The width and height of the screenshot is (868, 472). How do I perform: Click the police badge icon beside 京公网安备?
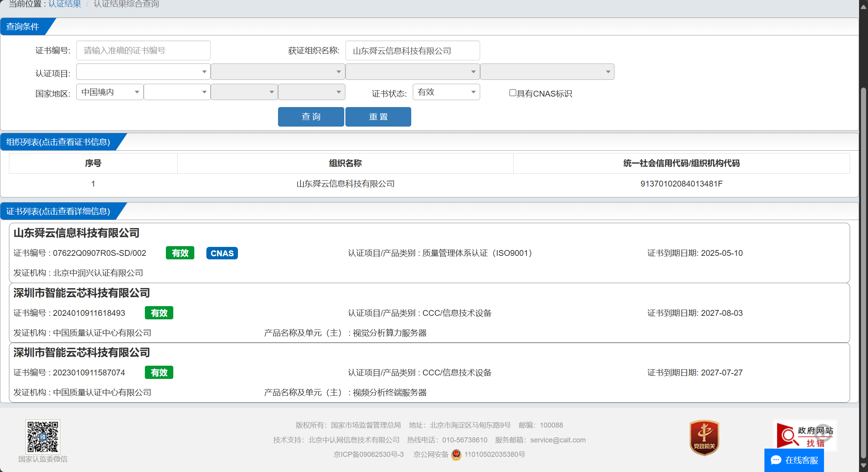[456, 454]
